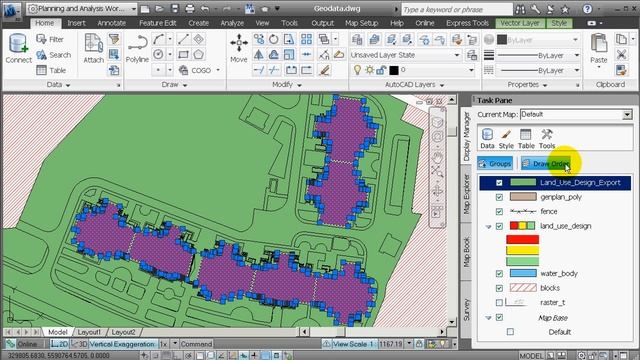This screenshot has height=360, width=640.
Task: Toggle the blocks layer checkbox
Action: [x=499, y=288]
